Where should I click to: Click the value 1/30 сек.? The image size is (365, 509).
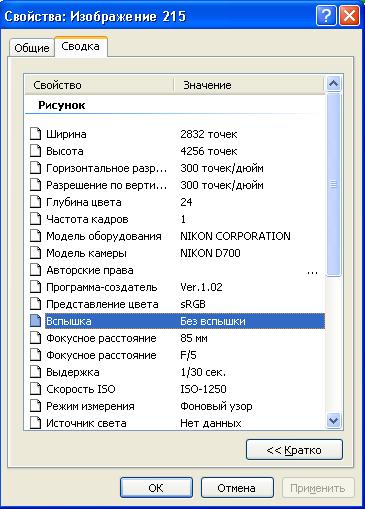click(203, 372)
